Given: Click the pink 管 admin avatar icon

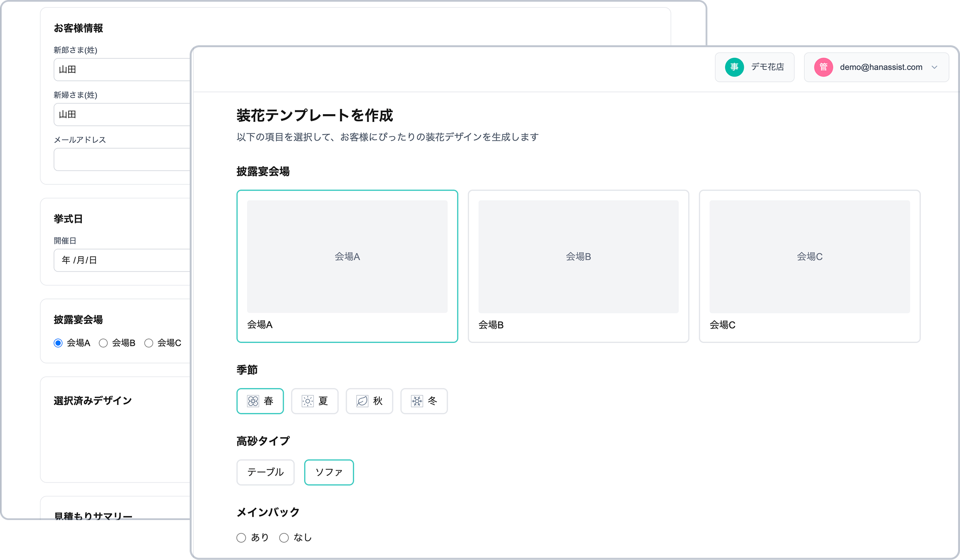Looking at the screenshot, I should pos(823,67).
